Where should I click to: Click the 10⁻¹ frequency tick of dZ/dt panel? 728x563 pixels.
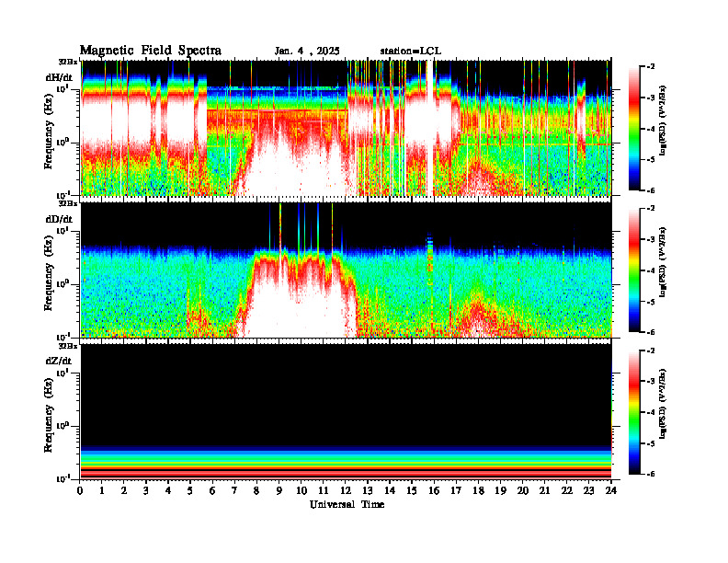coord(63,478)
